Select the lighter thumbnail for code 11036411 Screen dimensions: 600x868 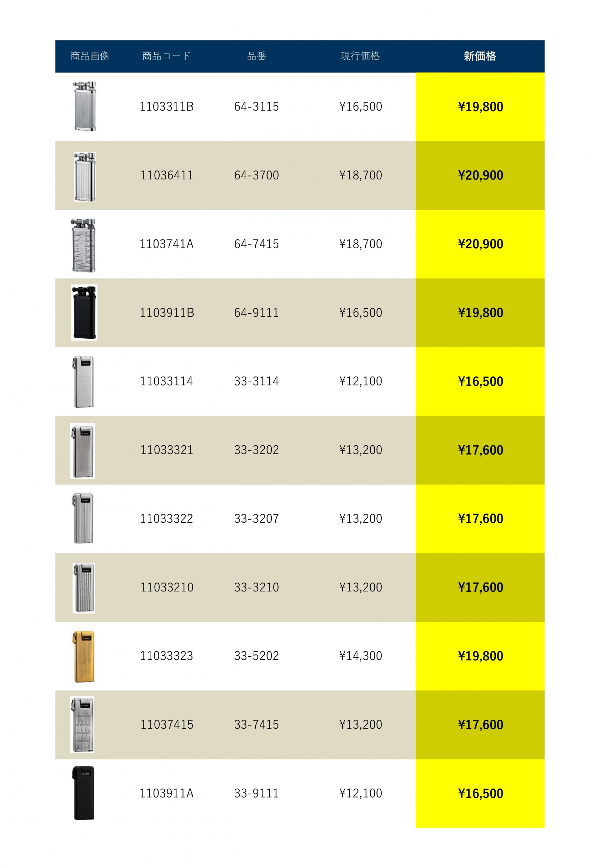tap(85, 177)
